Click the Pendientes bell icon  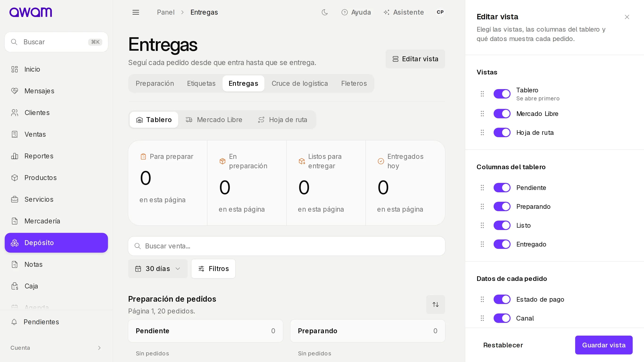coord(14,322)
